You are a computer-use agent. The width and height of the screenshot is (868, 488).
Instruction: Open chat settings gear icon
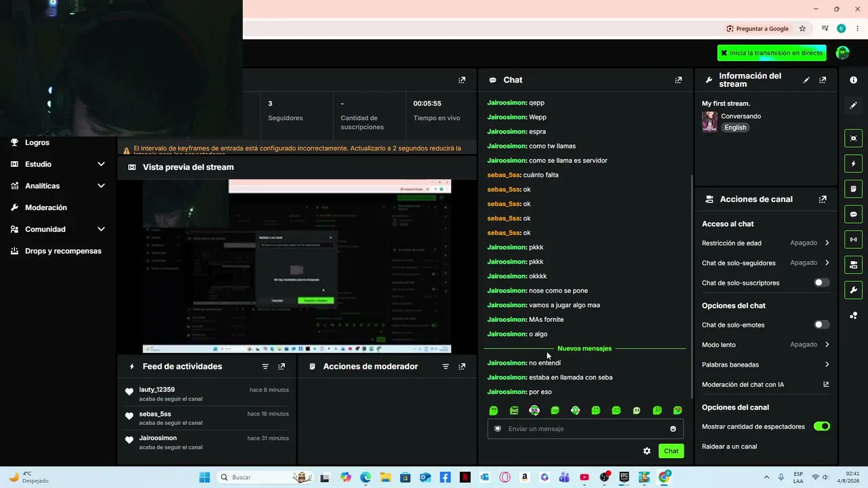pos(647,451)
